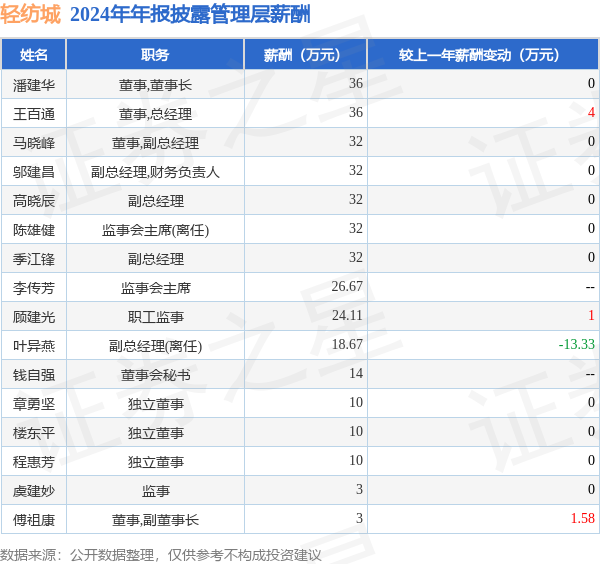Click the salary value 18.67
Screen dimensions: 600x564
point(347,344)
